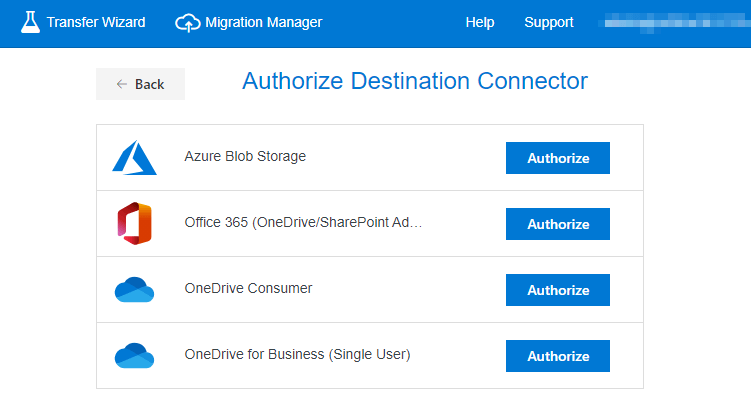Viewport: 751px width, 407px height.
Task: Click the Transfer Wizard flask icon
Action: (30, 22)
